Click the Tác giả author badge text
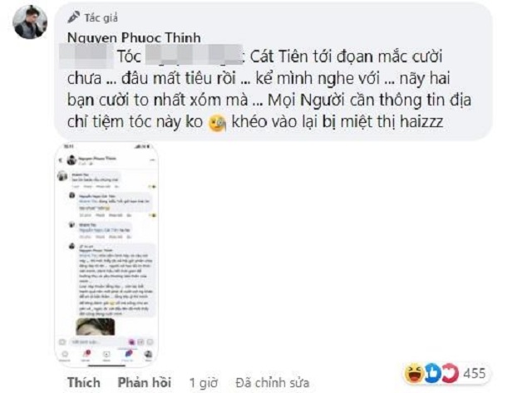 point(101,17)
